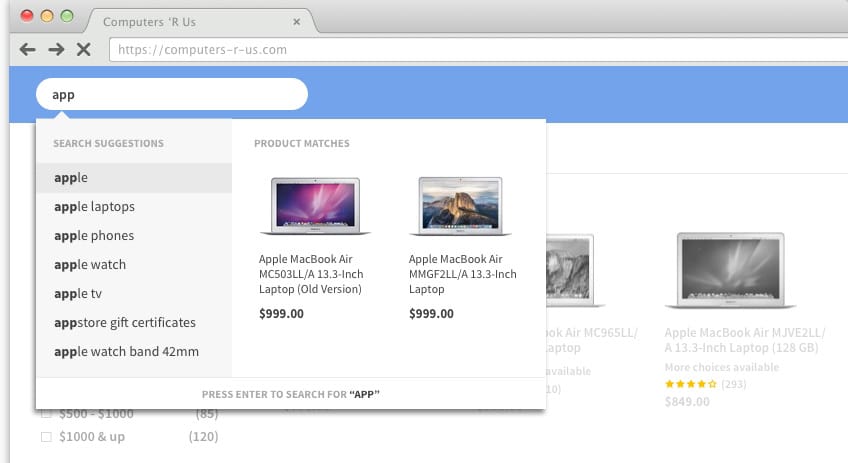Viewport: 848px width, 463px height.
Task: Choose the 'apple' search suggestion
Action: coord(134,177)
